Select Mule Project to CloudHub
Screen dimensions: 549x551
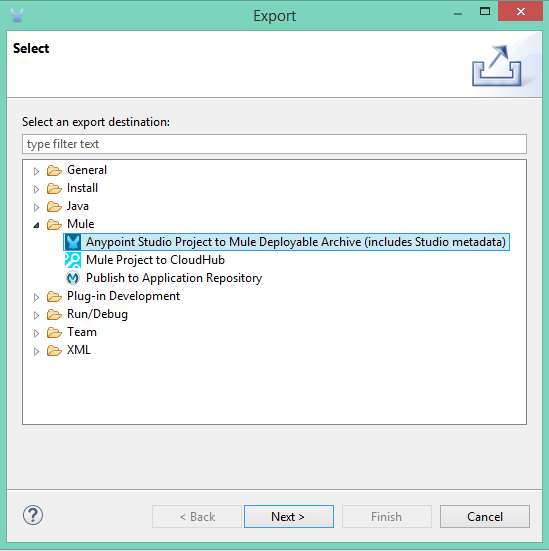point(155,260)
